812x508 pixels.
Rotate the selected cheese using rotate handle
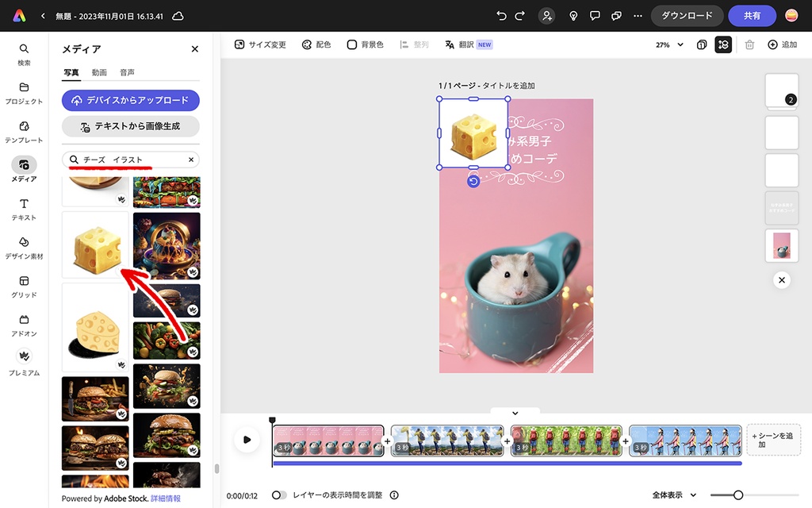(473, 182)
